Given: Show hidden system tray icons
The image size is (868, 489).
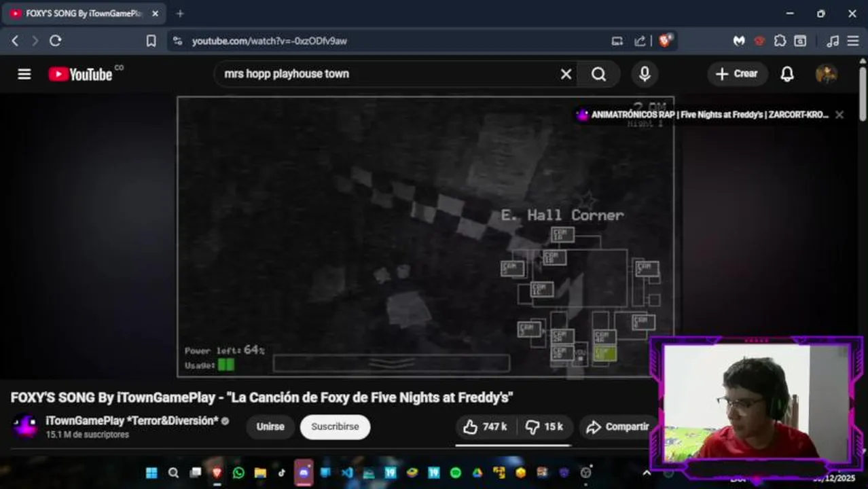Looking at the screenshot, I should pyautogui.click(x=646, y=473).
